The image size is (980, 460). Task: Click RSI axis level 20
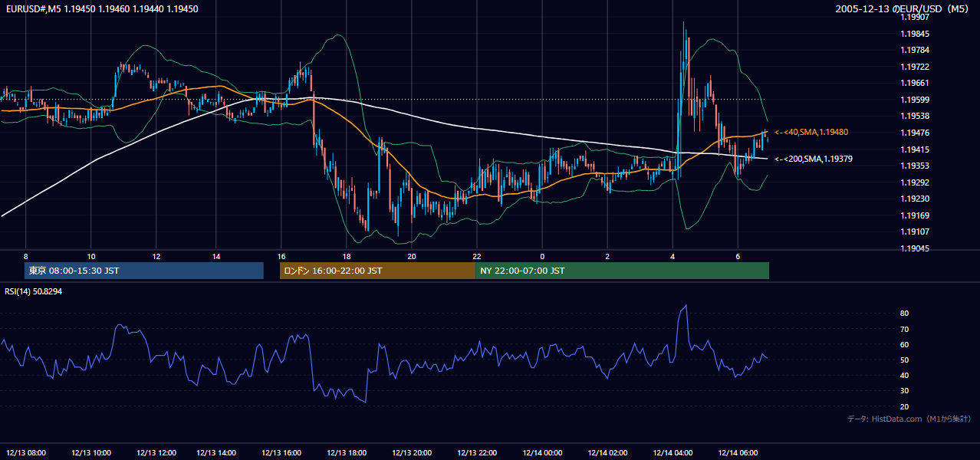[905, 406]
